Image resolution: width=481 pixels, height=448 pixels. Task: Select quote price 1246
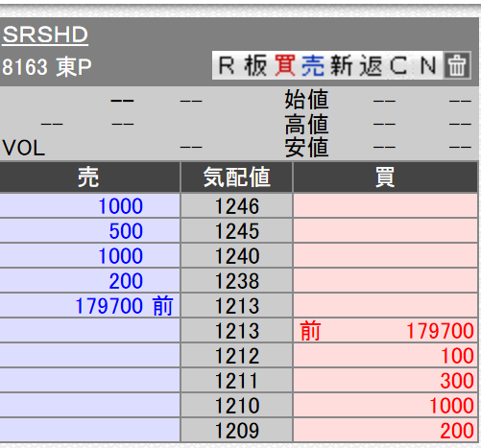tap(237, 206)
